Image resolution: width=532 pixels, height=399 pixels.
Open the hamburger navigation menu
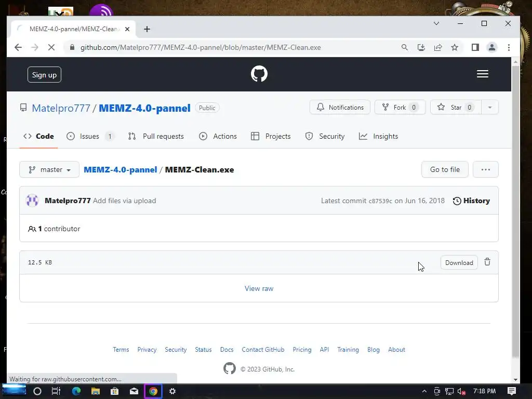483,74
